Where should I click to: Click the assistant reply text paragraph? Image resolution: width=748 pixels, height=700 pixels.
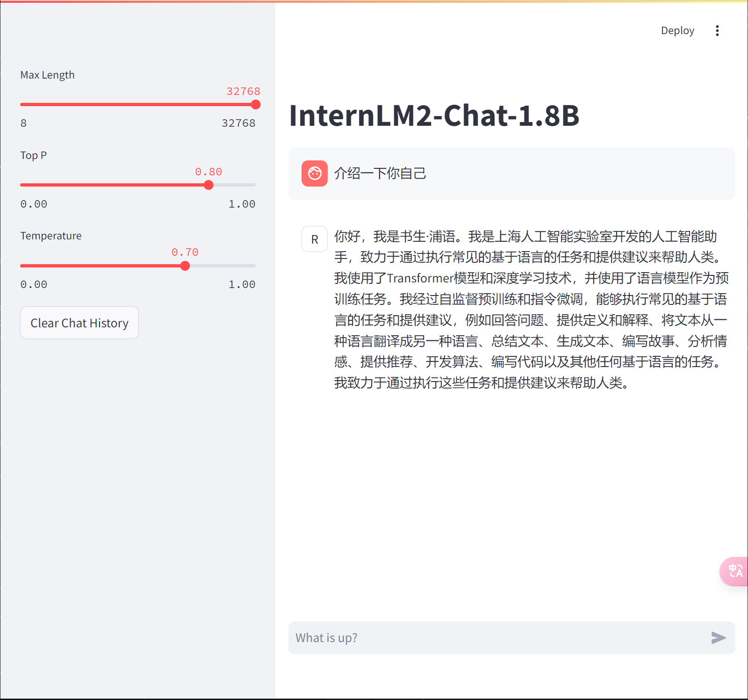coord(531,310)
